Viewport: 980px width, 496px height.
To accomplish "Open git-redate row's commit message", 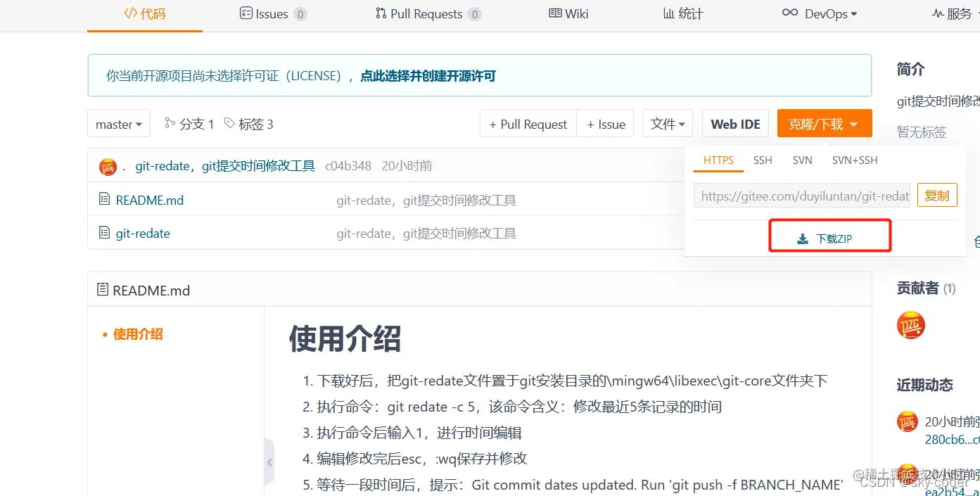I will [x=426, y=234].
